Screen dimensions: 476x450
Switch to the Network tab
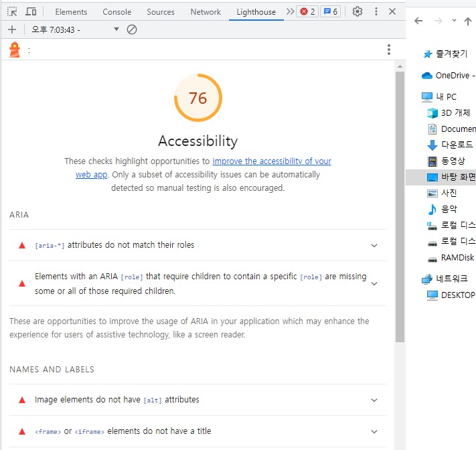coord(206,11)
